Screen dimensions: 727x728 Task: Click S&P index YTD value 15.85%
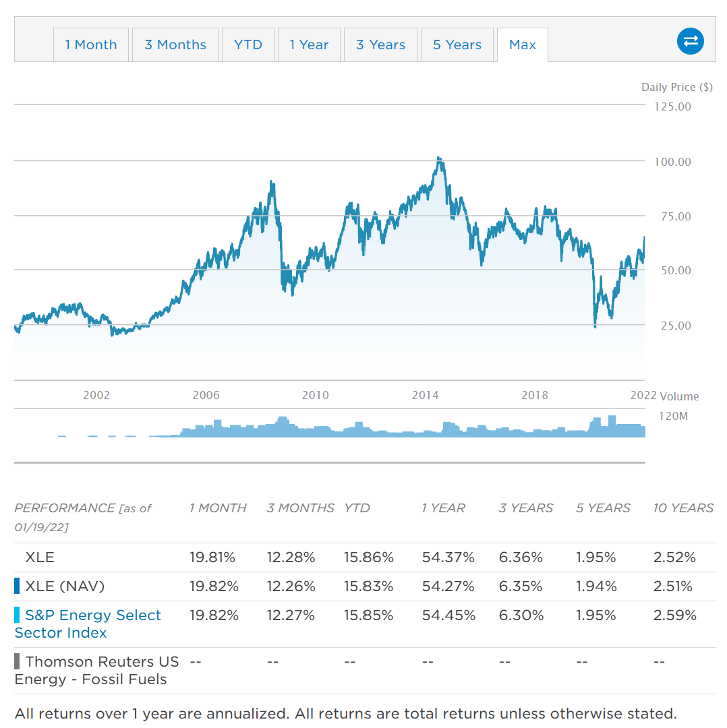(368, 615)
